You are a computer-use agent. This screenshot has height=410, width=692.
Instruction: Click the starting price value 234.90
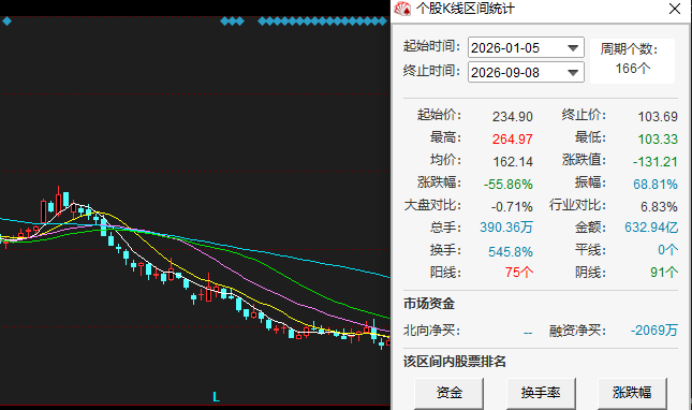pyautogui.click(x=512, y=117)
